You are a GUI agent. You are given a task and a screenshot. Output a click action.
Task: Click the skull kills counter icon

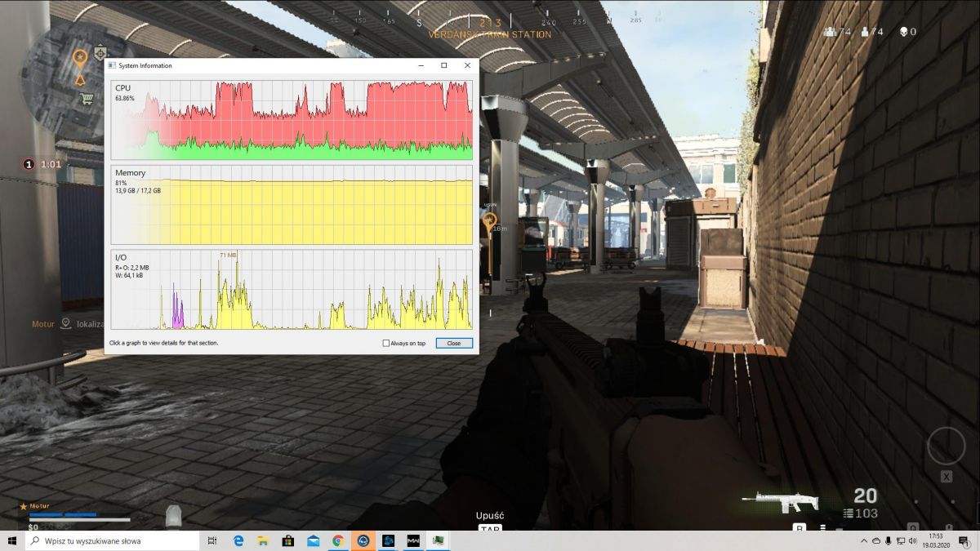[x=904, y=32]
